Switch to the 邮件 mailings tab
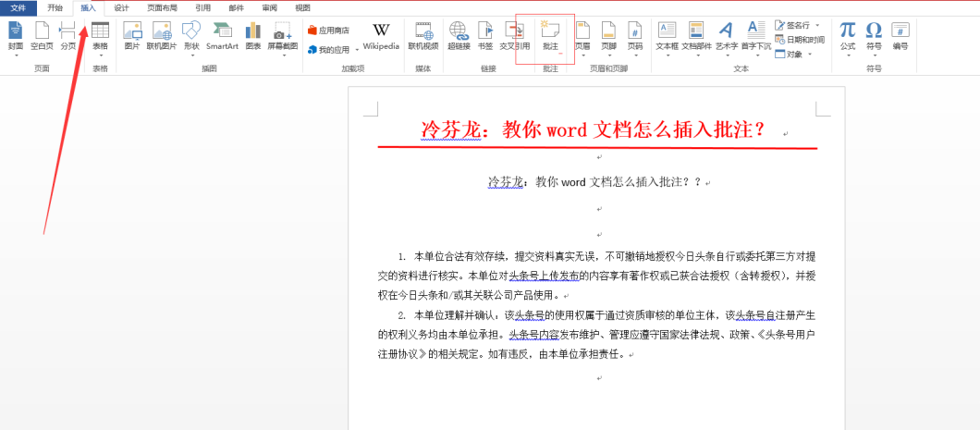The image size is (980, 430). point(237,8)
